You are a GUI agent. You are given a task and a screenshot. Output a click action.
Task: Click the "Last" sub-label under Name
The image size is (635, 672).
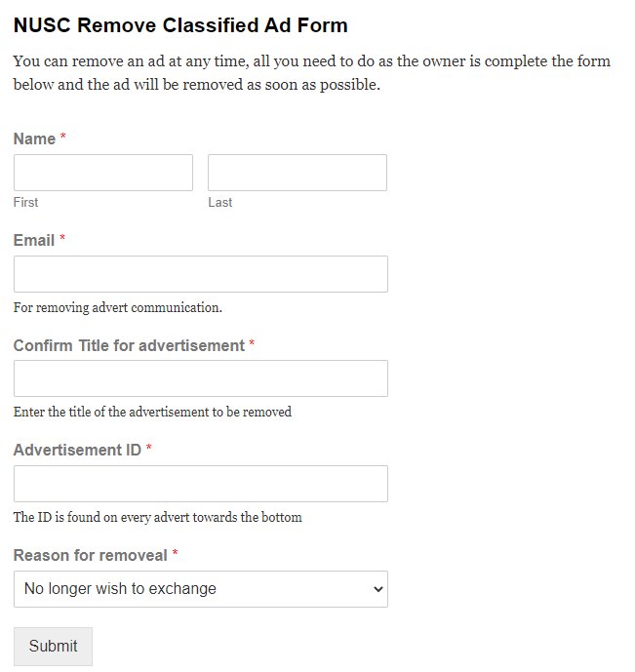tap(220, 203)
